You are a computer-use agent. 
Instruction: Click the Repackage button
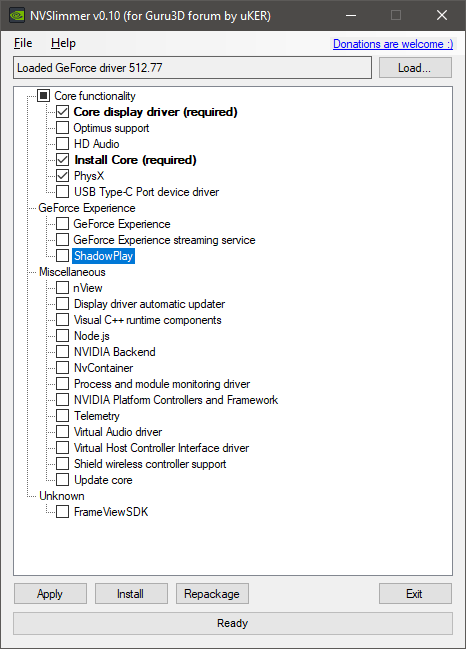[212, 594]
